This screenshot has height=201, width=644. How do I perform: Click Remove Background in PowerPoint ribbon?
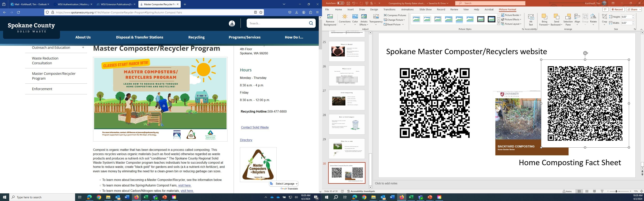pos(330,20)
